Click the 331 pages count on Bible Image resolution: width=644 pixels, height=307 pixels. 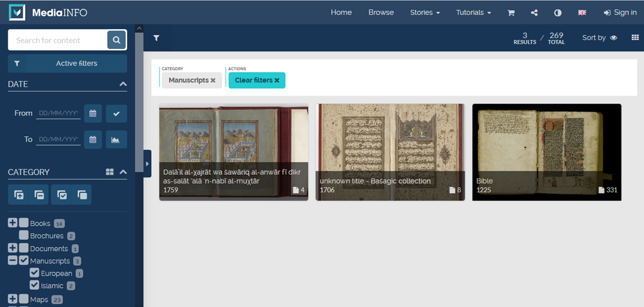pyautogui.click(x=608, y=190)
